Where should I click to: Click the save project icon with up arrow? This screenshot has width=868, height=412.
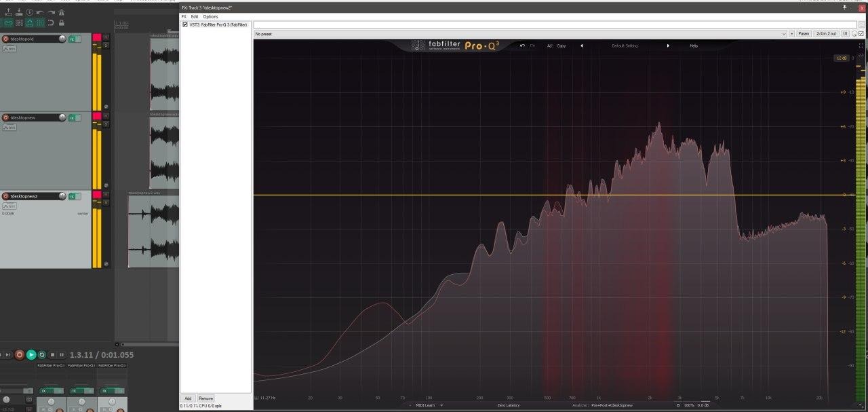coord(8,12)
